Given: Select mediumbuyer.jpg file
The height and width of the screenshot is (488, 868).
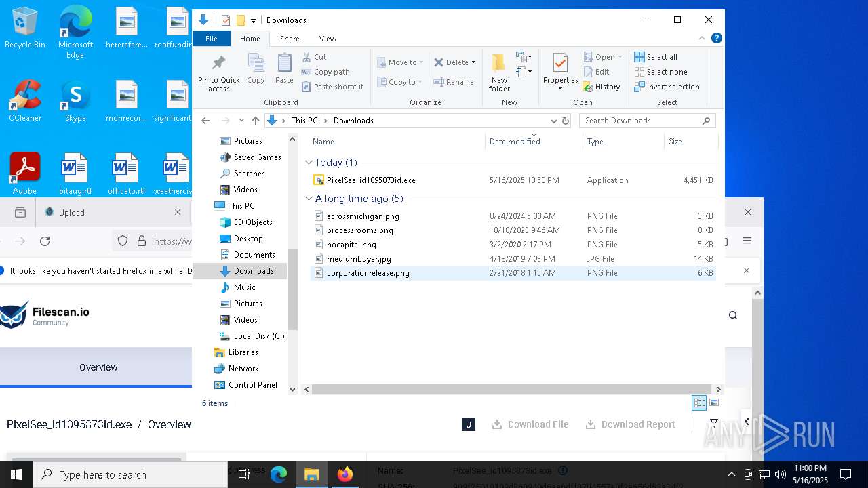Looking at the screenshot, I should (513, 259).
